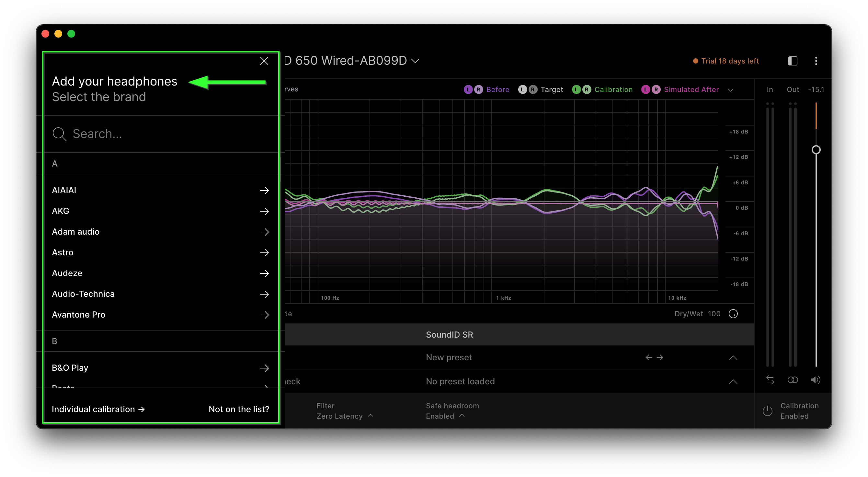Go to next preset arrow
Screen dimensions: 868x477
660,357
